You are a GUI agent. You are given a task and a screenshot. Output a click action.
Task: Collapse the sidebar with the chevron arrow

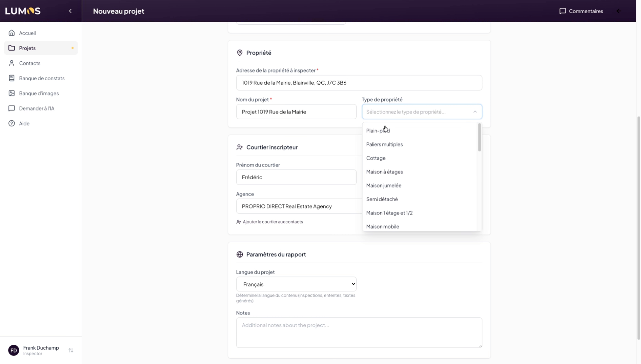pyautogui.click(x=70, y=11)
